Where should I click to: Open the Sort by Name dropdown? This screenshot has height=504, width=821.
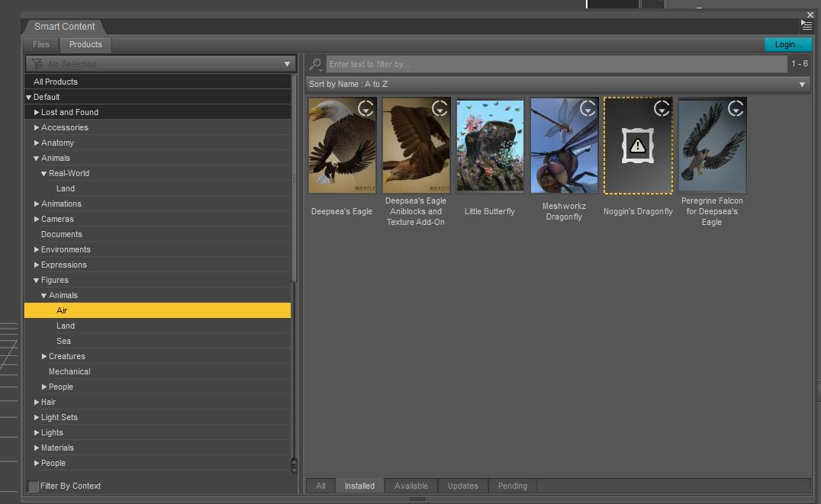(x=558, y=85)
